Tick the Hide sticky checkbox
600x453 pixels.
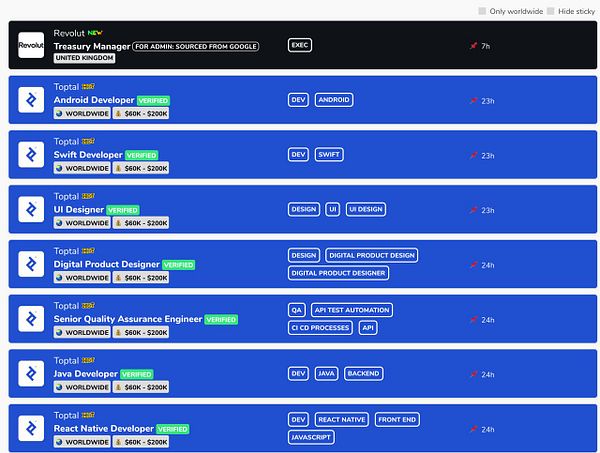(551, 11)
